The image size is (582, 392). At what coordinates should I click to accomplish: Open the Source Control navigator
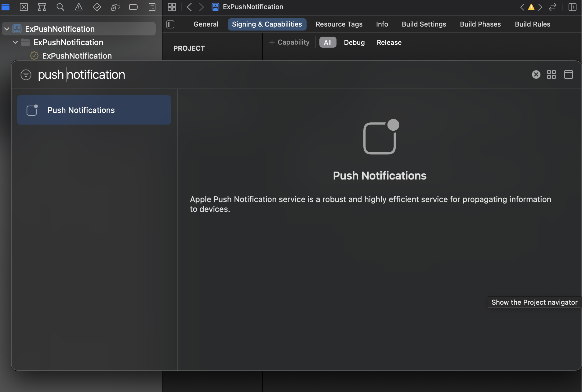coord(24,7)
